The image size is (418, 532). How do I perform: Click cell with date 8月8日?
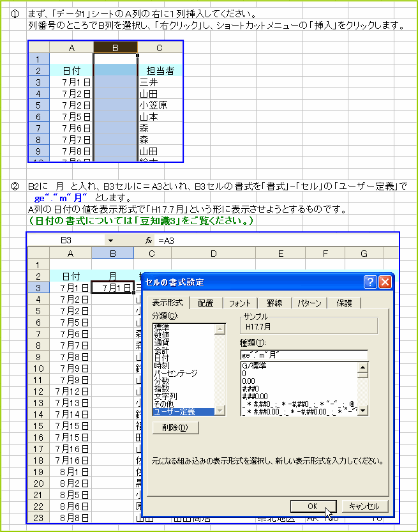pyautogui.click(x=70, y=518)
